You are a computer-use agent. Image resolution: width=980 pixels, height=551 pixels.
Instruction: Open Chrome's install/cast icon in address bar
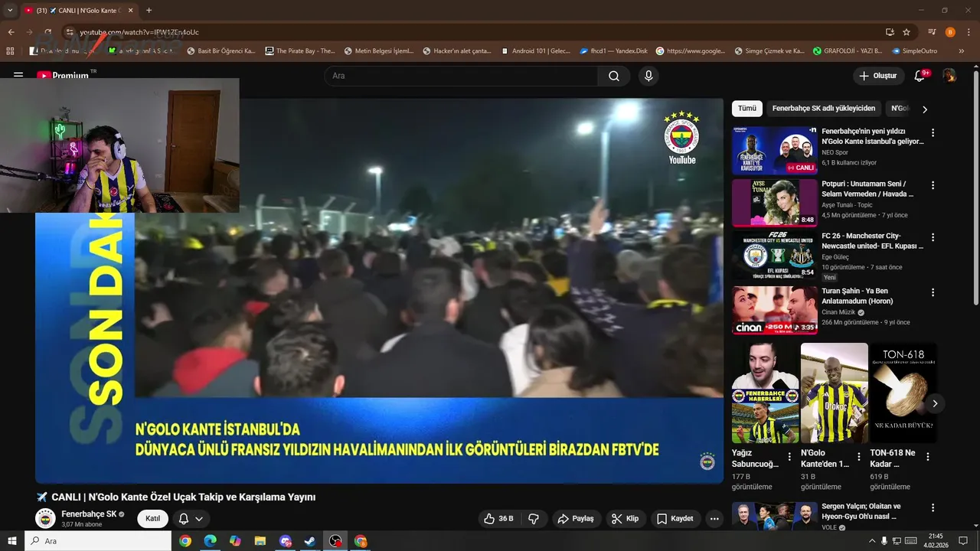[890, 32]
